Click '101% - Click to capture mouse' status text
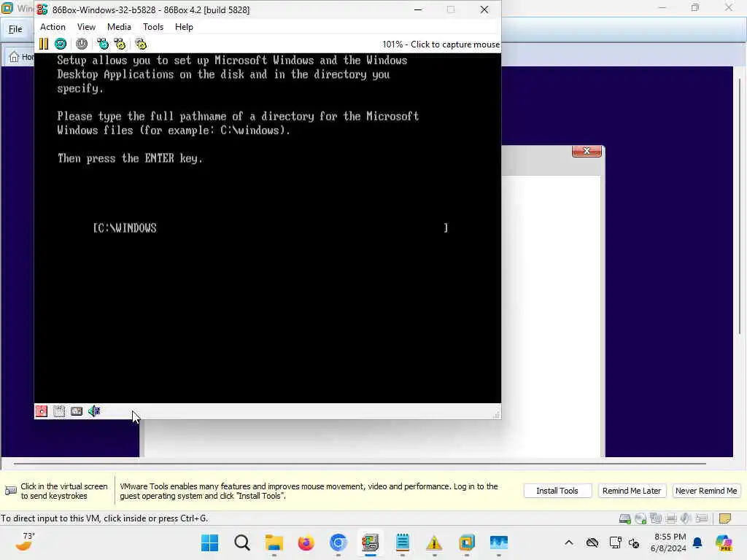Screen dimensions: 747x560 coord(441,44)
